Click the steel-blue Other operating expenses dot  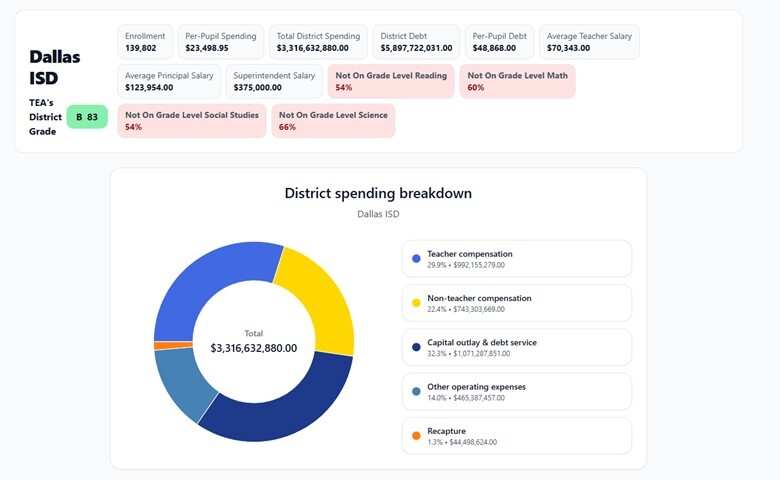click(416, 391)
